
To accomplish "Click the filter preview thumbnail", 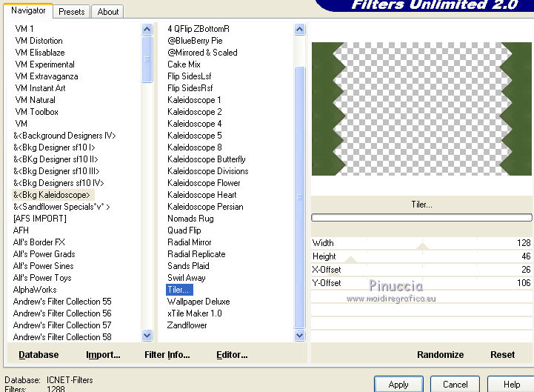I will coord(421,109).
